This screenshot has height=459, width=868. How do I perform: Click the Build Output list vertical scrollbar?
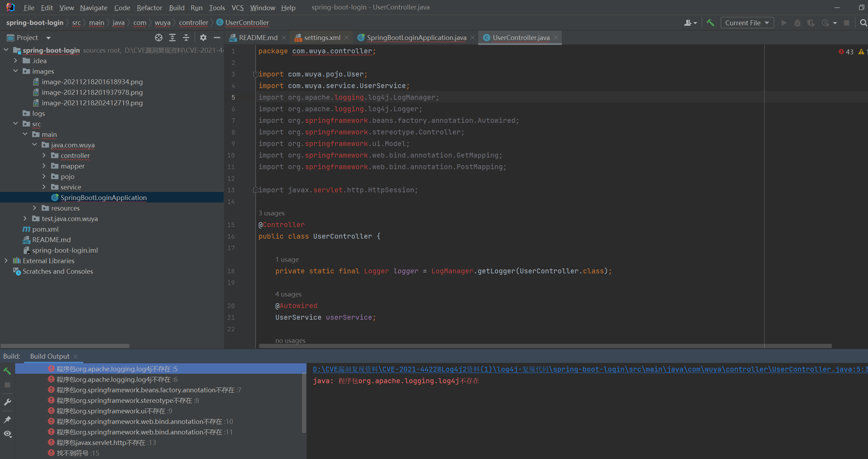click(x=304, y=402)
